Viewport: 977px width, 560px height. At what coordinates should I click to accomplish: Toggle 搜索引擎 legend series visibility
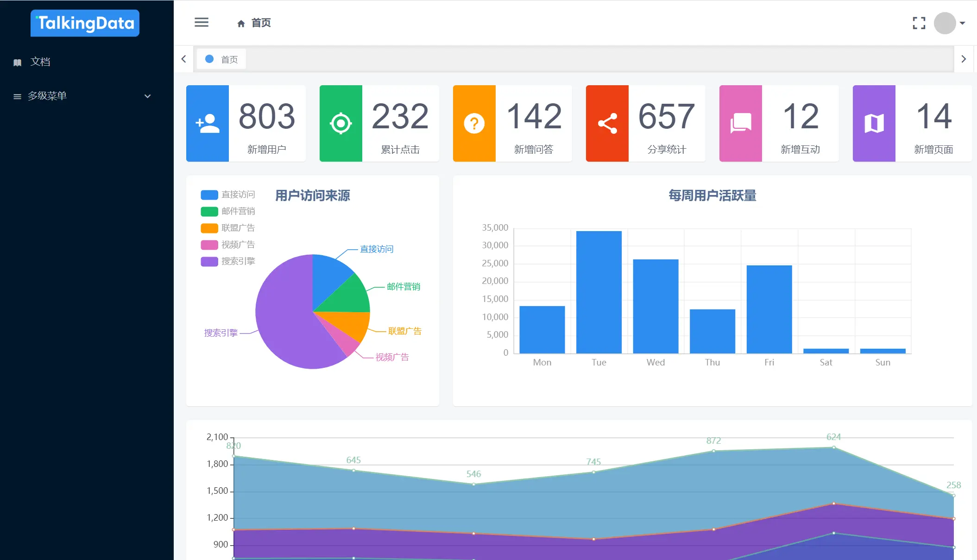click(228, 261)
